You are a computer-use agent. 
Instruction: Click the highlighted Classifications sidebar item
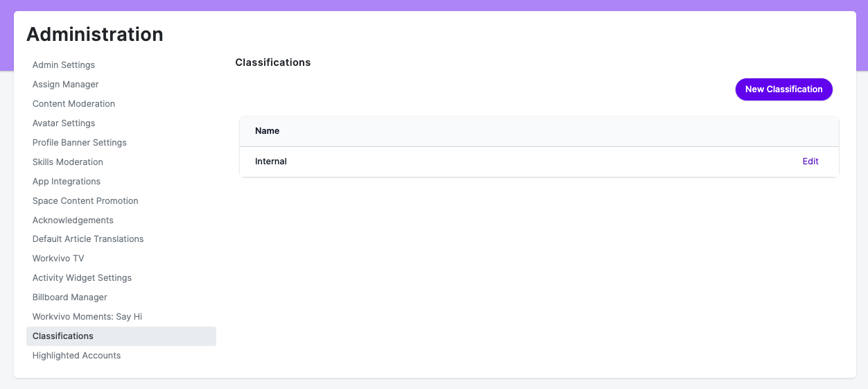121,336
